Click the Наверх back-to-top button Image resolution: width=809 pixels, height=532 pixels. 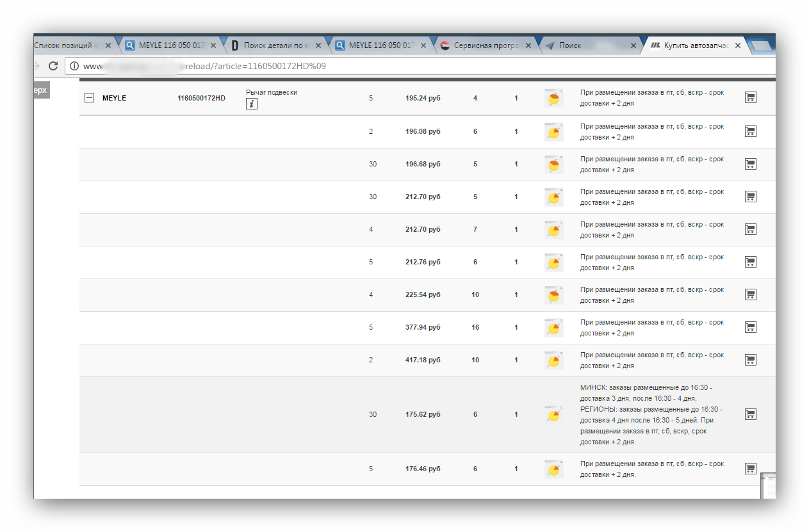coord(41,91)
